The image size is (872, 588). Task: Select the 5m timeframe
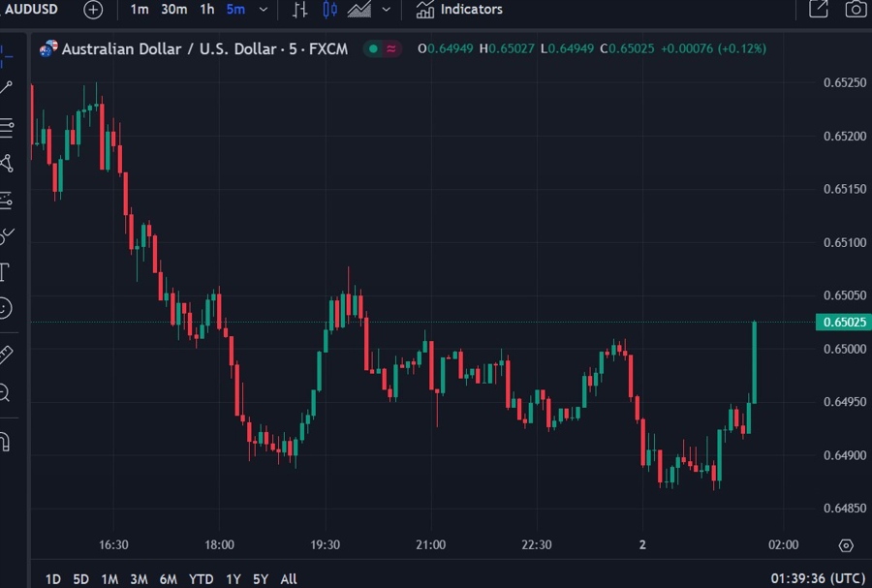coord(235,10)
